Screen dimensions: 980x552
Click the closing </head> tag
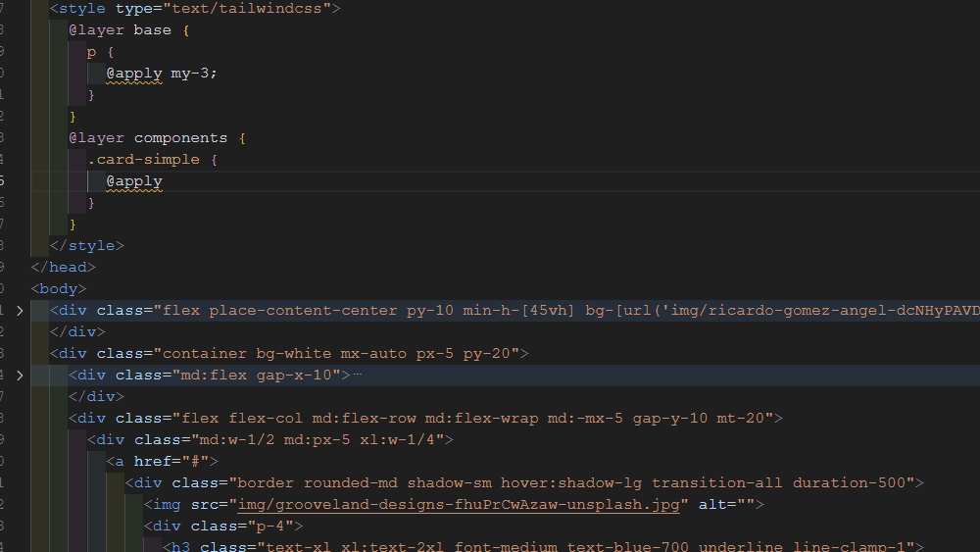point(63,267)
